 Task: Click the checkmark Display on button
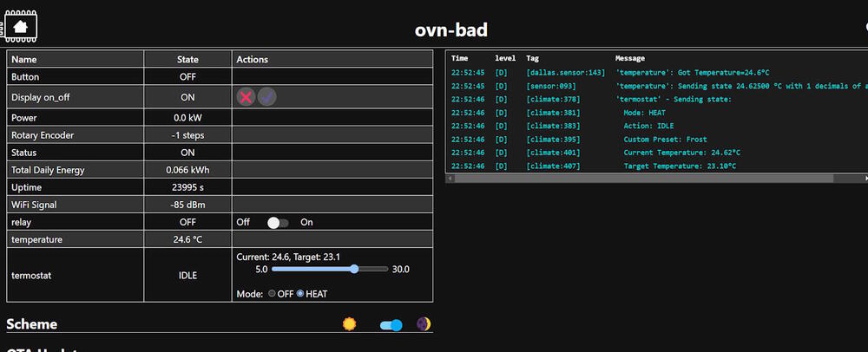(x=266, y=97)
